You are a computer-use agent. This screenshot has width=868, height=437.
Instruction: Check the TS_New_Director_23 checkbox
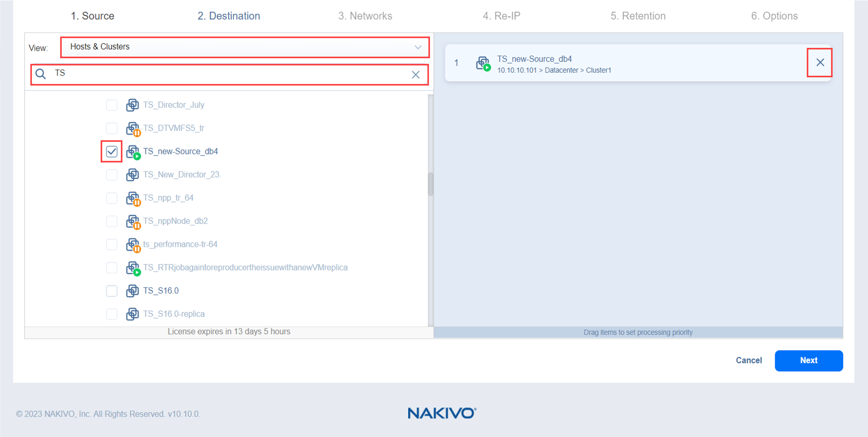112,174
